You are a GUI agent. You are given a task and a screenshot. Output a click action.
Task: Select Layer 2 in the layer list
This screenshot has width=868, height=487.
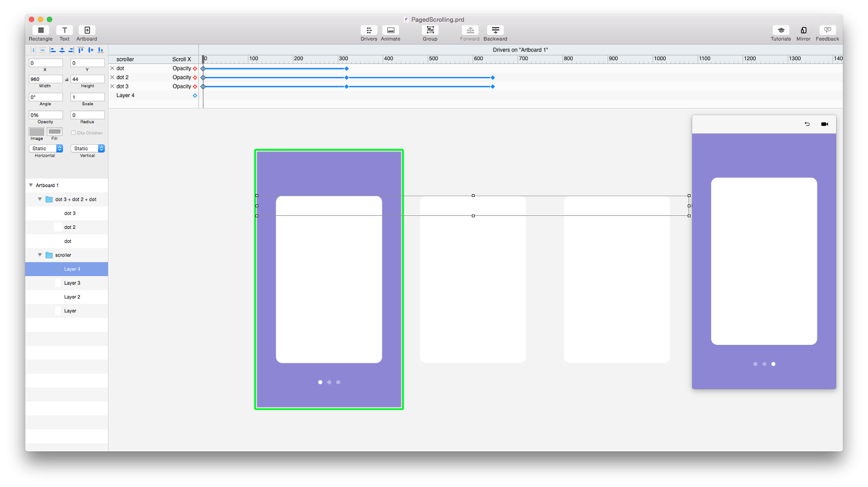click(67, 297)
